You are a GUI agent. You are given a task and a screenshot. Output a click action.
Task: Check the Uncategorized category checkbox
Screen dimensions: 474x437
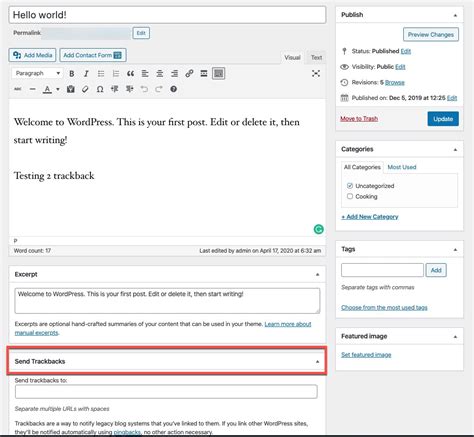click(x=350, y=186)
